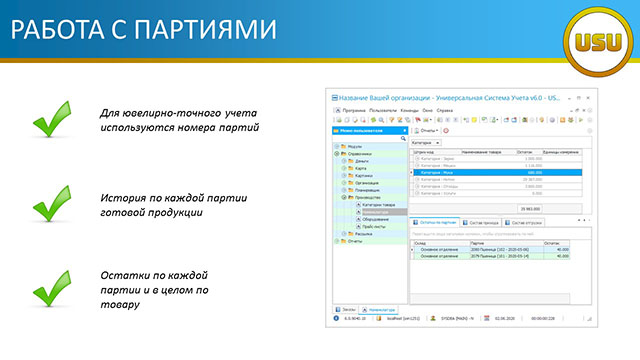This screenshot has width=640, height=360.
Task: Select the Номенклатура bottom tab
Action: [378, 310]
